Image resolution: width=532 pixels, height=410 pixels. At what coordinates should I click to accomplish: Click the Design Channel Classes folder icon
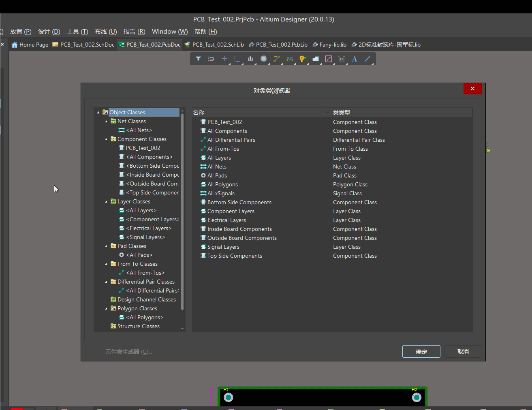coord(113,299)
